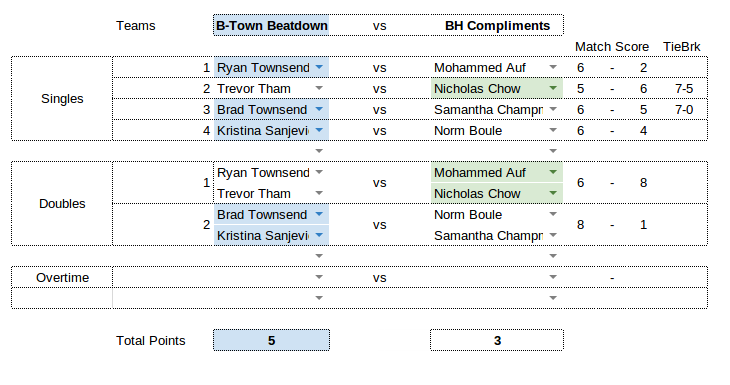The height and width of the screenshot is (385, 730).
Task: Open the Overtime row right player dropdown
Action: (553, 277)
